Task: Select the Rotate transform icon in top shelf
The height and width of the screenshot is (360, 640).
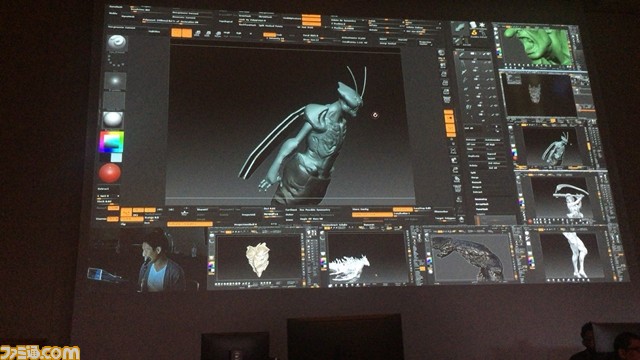Action: click(218, 34)
